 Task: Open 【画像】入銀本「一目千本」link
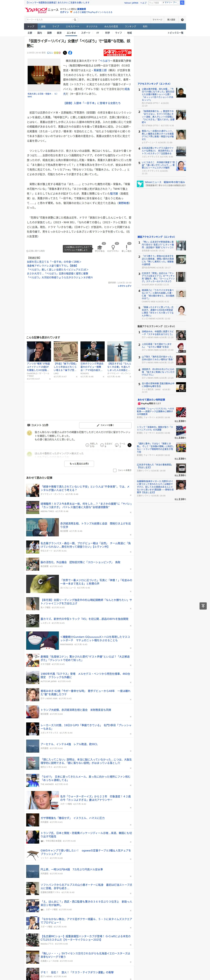point(92,103)
